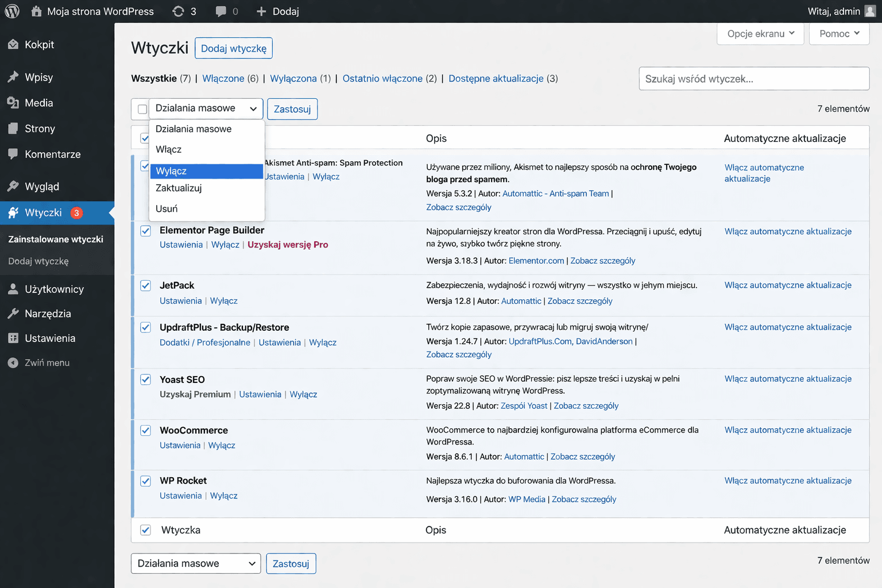This screenshot has width=882, height=588.
Task: Open the updates circular-arrows icon
Action: click(179, 11)
